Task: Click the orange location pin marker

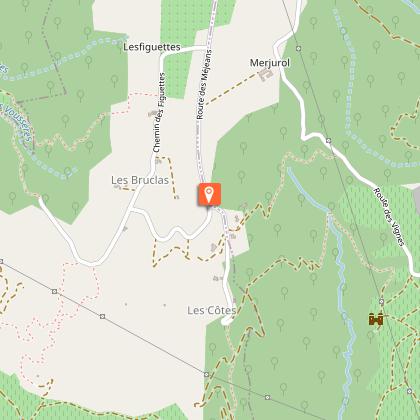Action: tap(209, 194)
